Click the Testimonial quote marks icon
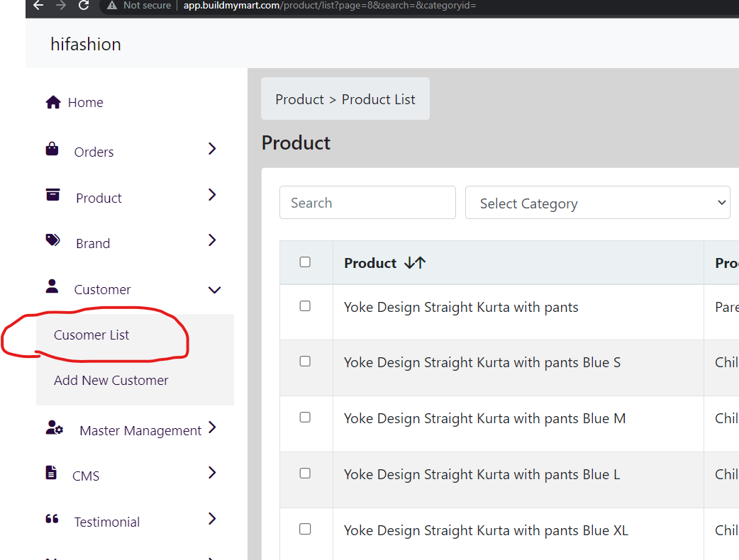This screenshot has height=560, width=739. point(52,519)
